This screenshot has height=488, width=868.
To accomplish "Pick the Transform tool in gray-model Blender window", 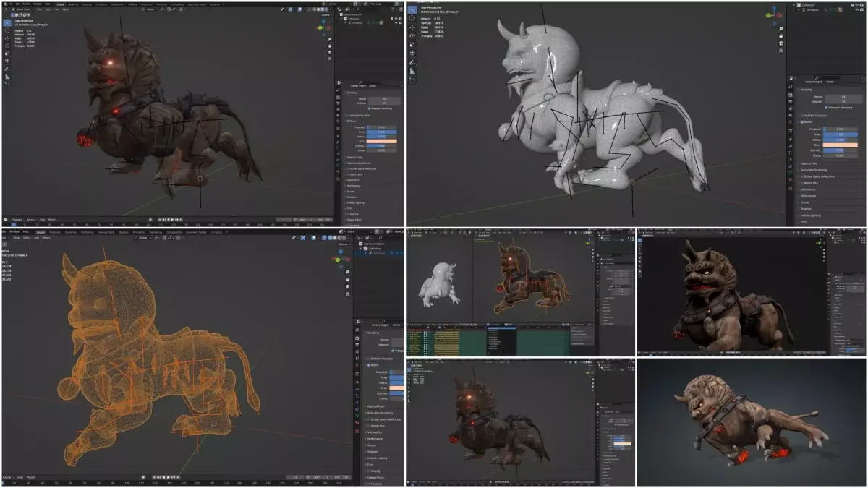I will click(x=412, y=53).
